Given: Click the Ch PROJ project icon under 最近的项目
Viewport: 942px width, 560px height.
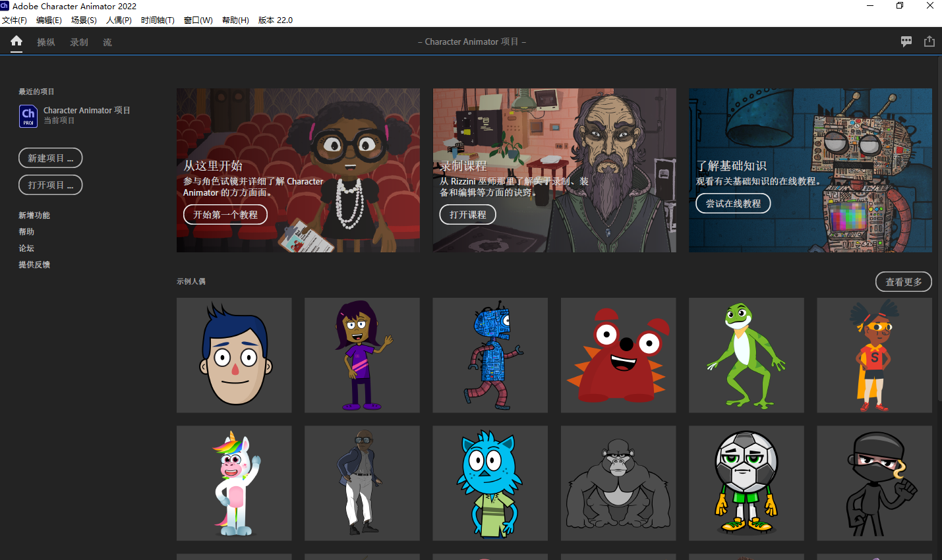Looking at the screenshot, I should tap(28, 115).
